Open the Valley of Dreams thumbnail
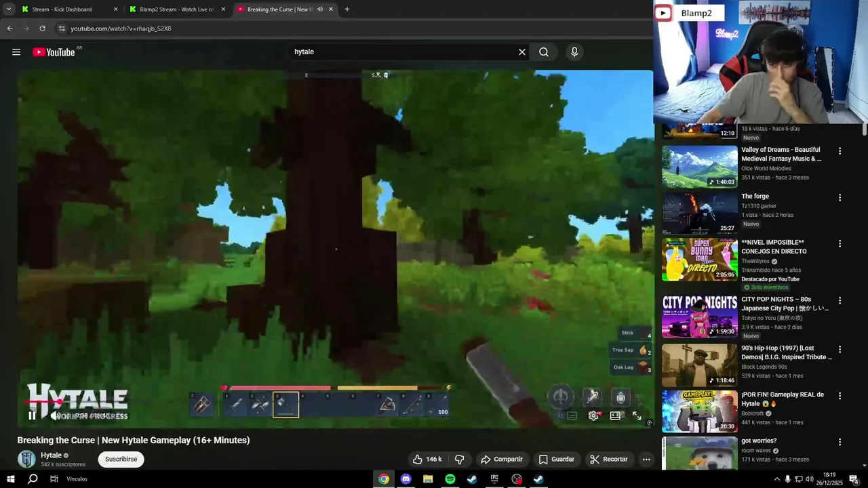 click(699, 167)
